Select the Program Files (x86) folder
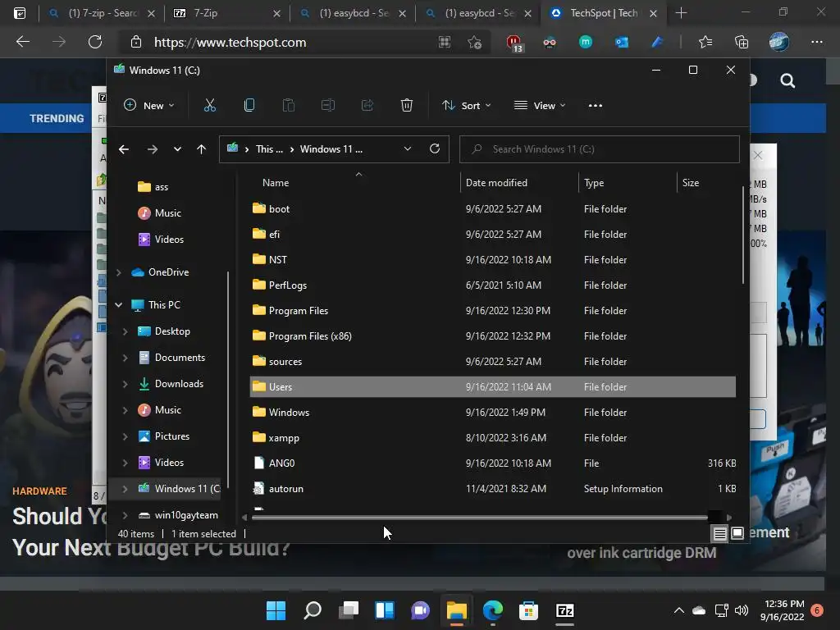Viewport: 840px width, 630px height. (x=492, y=336)
